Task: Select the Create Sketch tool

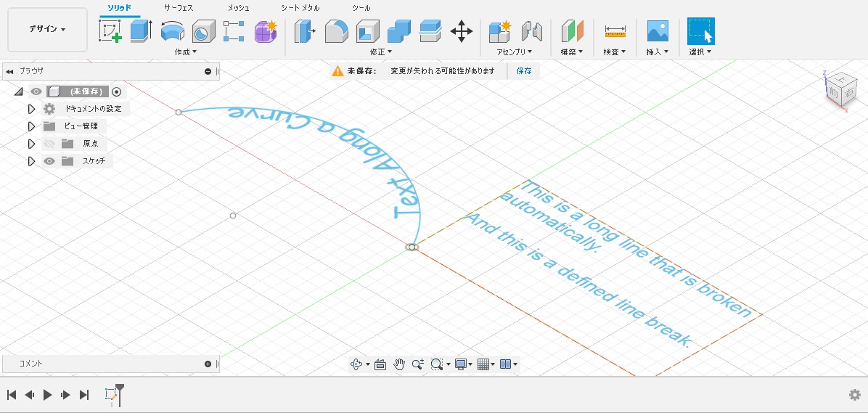Action: click(110, 31)
